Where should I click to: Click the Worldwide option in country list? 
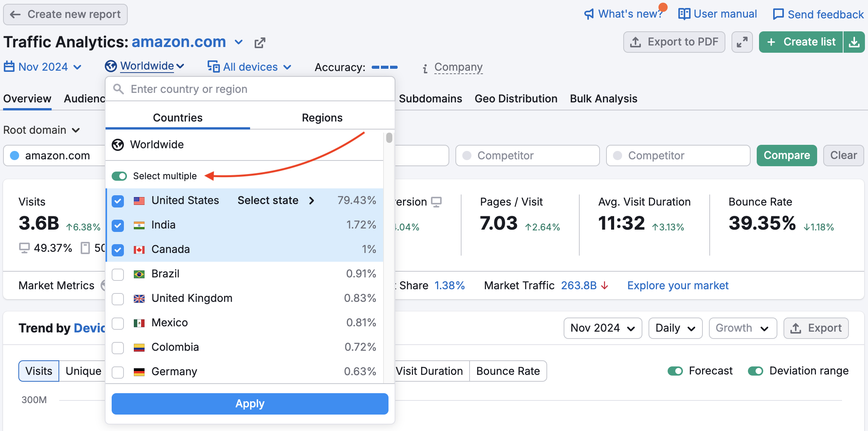point(157,145)
